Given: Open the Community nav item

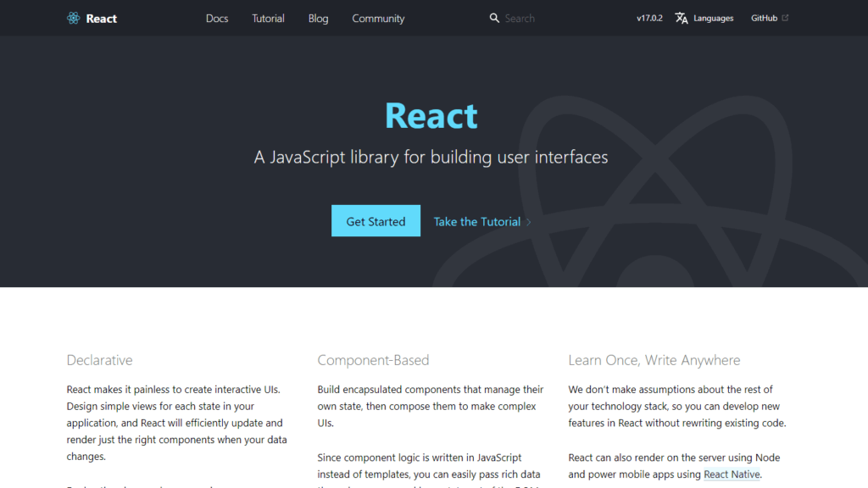Looking at the screenshot, I should 378,19.
